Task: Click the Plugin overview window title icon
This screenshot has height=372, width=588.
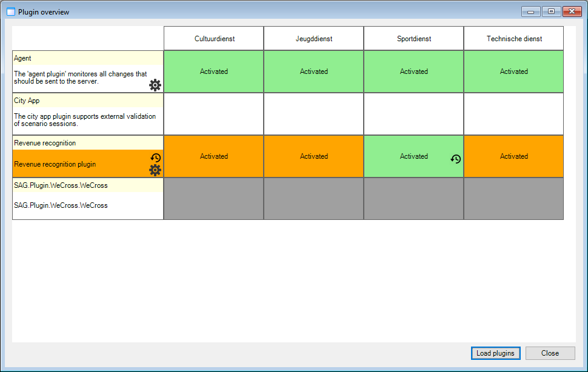Action: click(x=11, y=12)
